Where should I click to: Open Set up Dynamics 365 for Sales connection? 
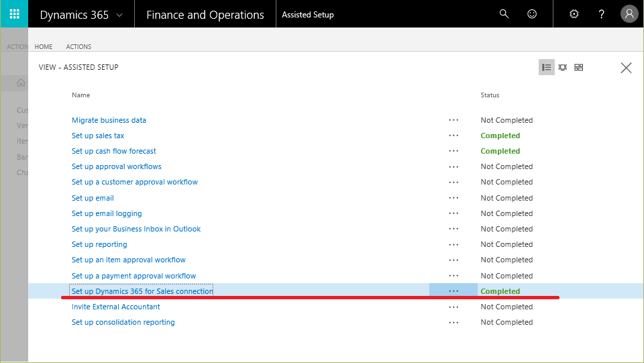[x=142, y=291]
